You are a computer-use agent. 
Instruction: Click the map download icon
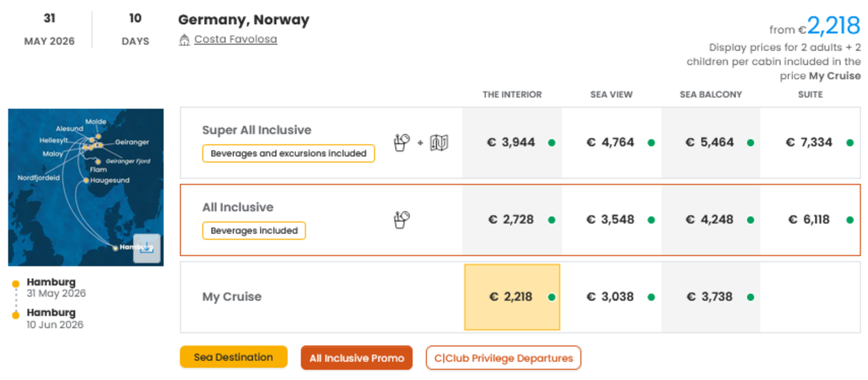[x=147, y=248]
